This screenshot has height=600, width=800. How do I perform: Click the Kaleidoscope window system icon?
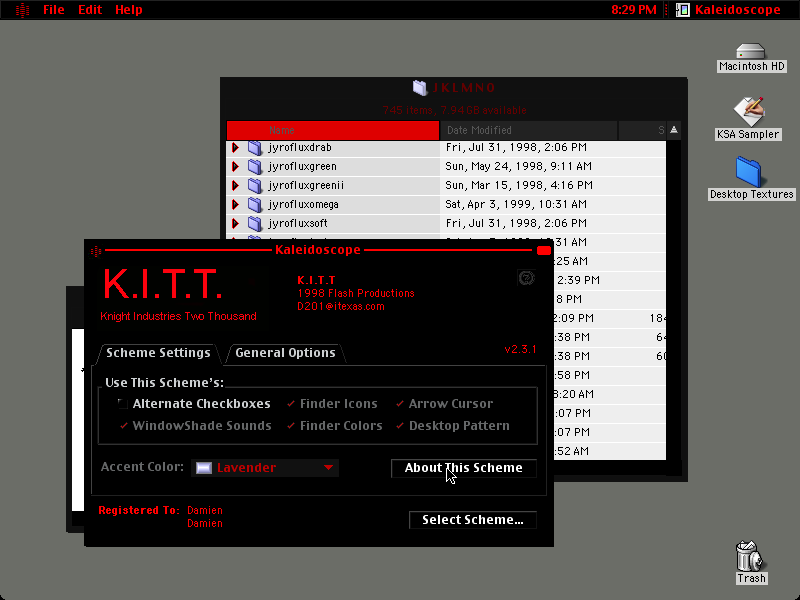[96, 251]
